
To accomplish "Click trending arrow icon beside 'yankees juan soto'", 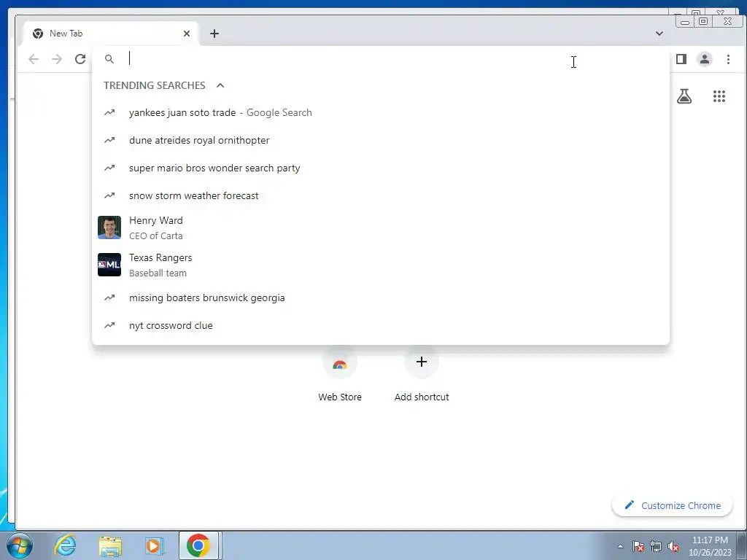I will click(109, 113).
